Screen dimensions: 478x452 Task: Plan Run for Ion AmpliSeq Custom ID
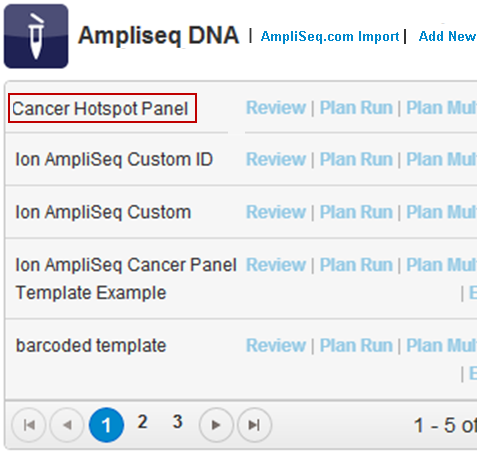click(x=356, y=159)
